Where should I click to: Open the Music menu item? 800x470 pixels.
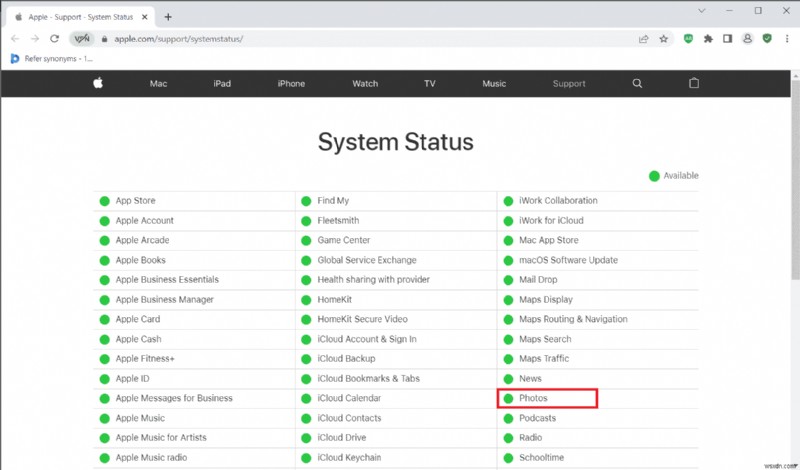point(494,84)
